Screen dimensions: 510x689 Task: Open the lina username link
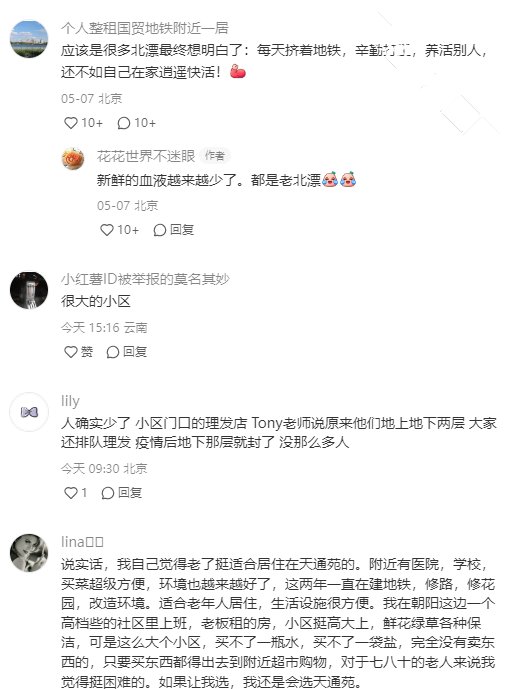coord(82,542)
